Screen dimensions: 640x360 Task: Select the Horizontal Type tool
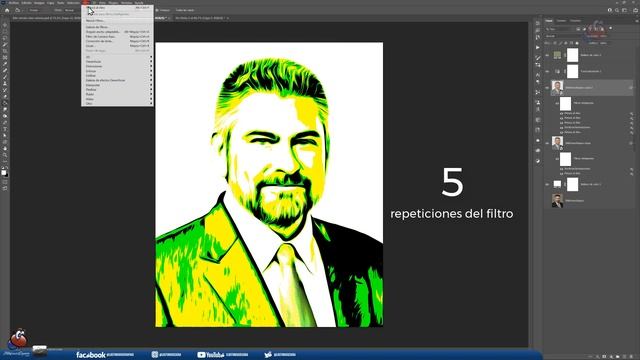pos(5,129)
